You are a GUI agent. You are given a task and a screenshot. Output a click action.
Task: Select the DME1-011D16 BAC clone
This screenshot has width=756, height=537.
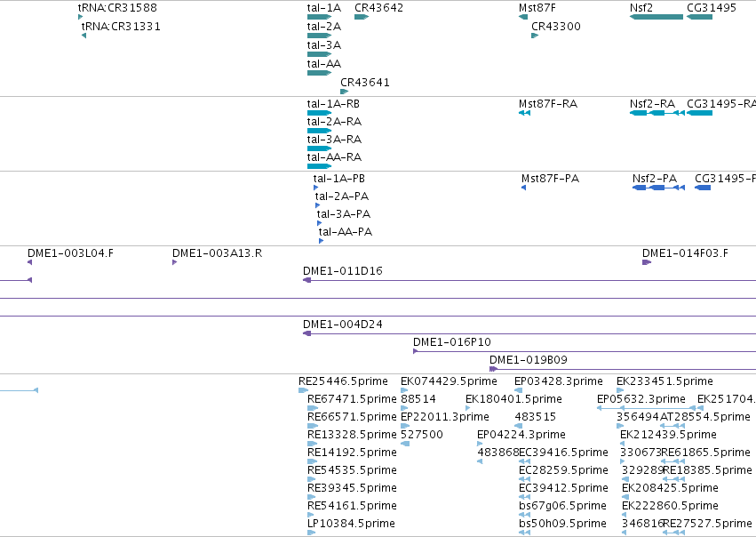(529, 280)
